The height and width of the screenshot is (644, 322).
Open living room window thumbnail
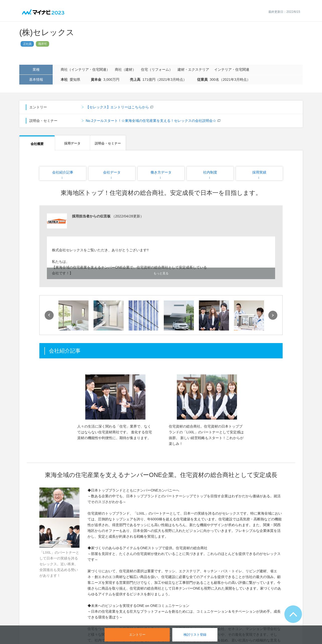click(x=73, y=315)
